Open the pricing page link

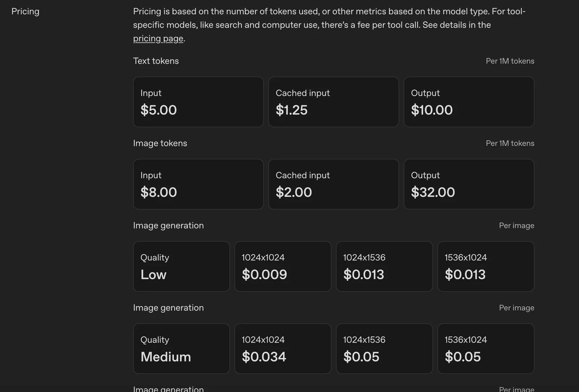pyautogui.click(x=158, y=38)
